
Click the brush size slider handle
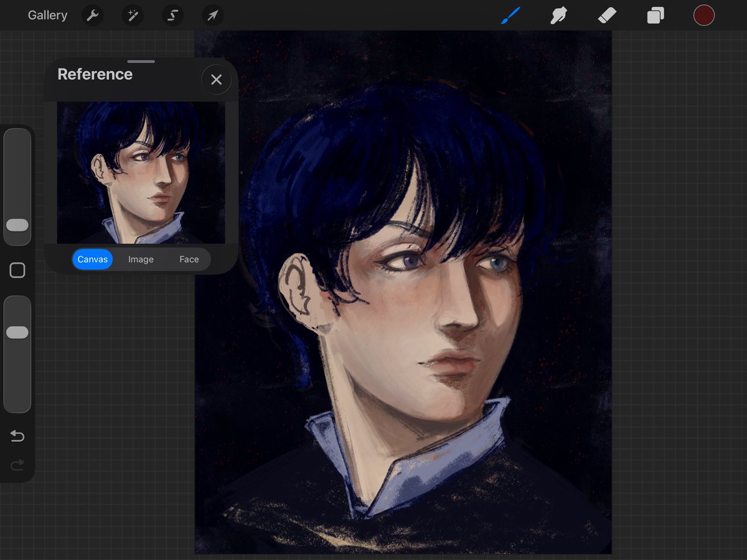17,225
